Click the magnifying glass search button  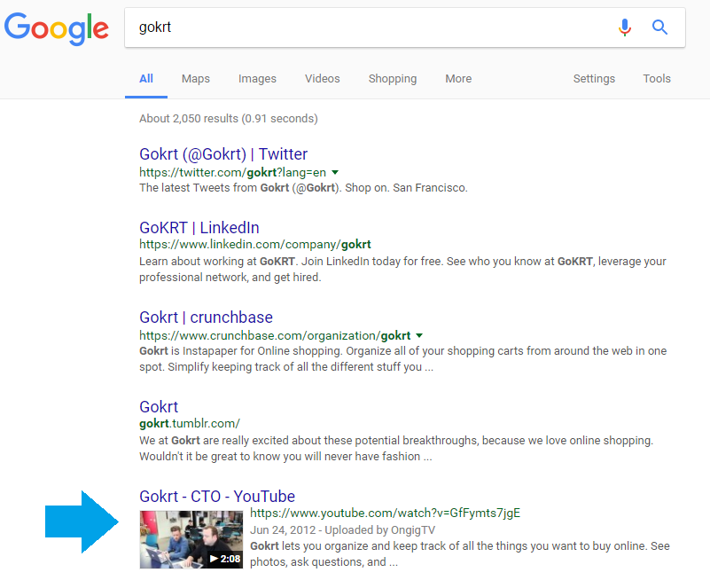pyautogui.click(x=659, y=27)
